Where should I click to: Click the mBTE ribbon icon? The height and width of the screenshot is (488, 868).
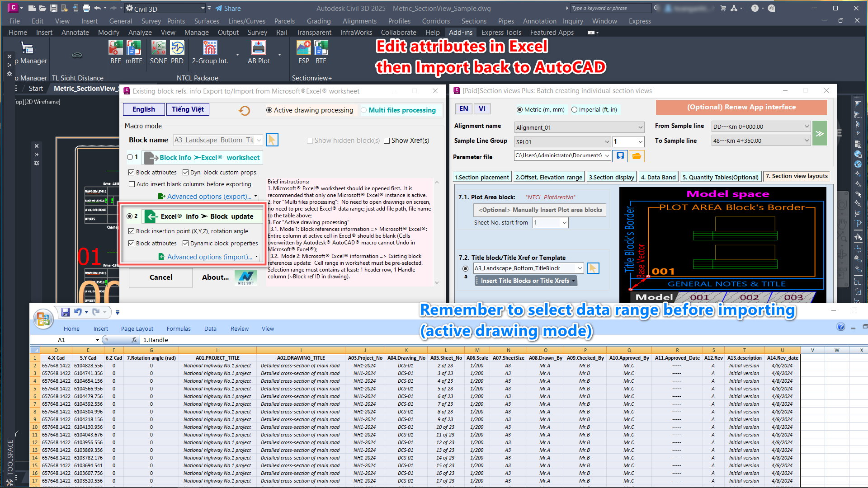click(x=134, y=48)
